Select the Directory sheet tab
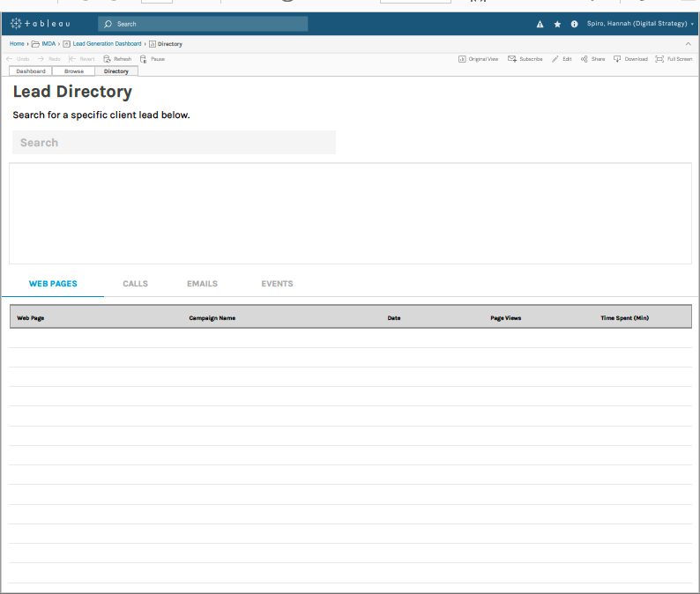This screenshot has width=700, height=594. pos(116,71)
